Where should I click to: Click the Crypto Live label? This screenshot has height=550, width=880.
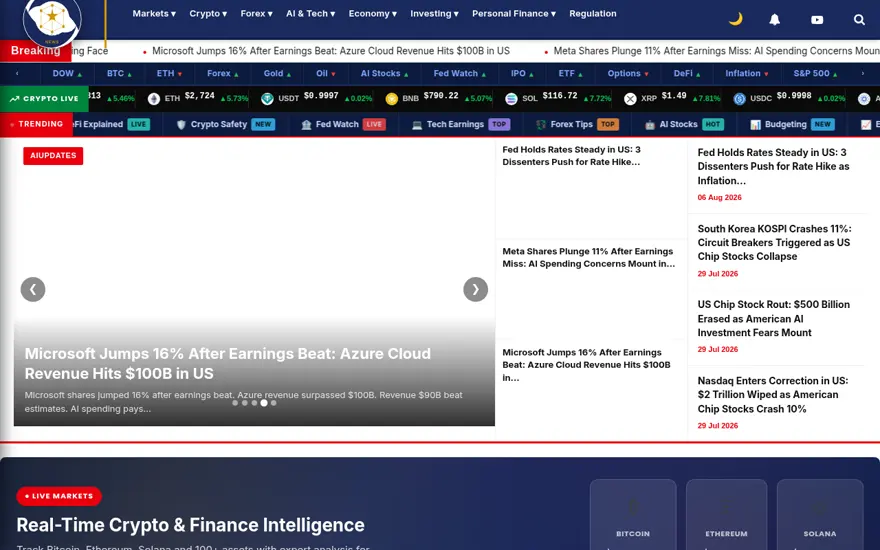[44, 99]
